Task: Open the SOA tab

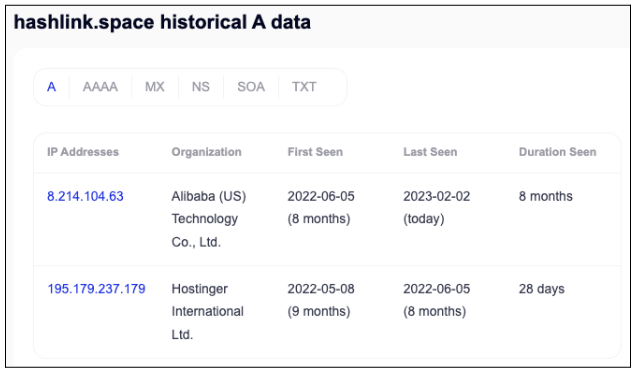Action: point(251,87)
